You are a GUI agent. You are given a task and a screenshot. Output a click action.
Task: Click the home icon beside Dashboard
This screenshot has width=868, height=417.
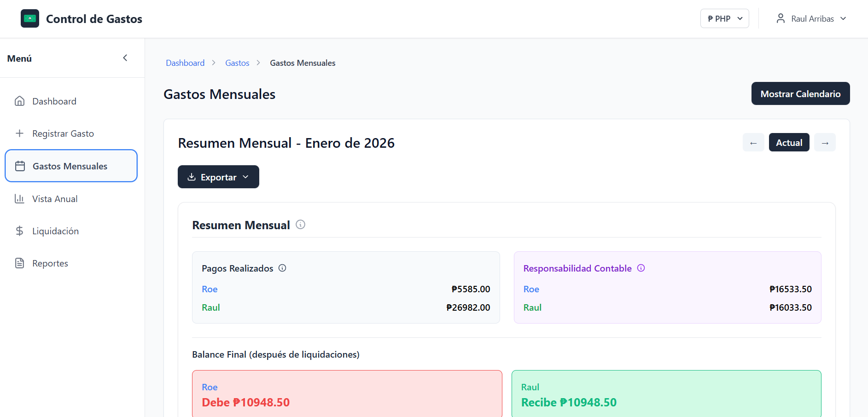pyautogui.click(x=19, y=101)
